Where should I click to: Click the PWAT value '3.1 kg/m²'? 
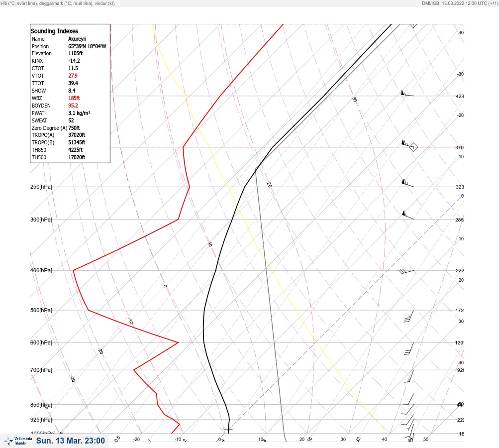(x=79, y=113)
